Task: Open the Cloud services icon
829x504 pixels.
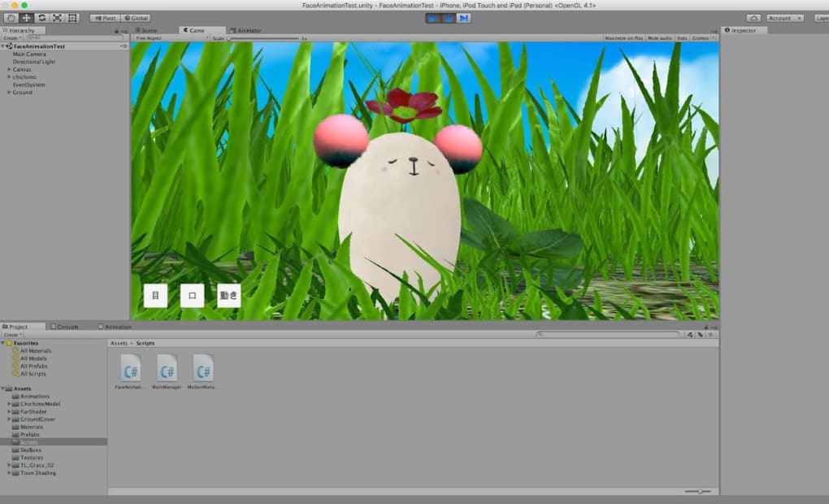Action: click(753, 18)
